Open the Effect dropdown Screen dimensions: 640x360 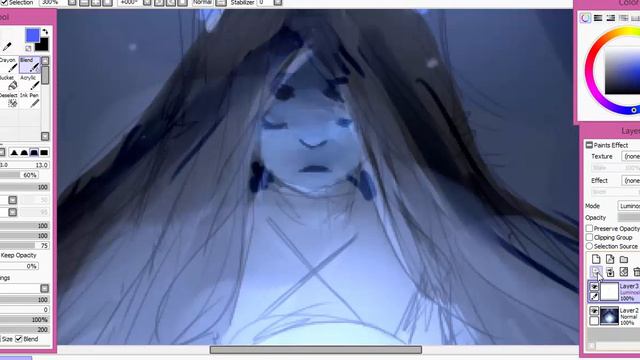coord(631,180)
